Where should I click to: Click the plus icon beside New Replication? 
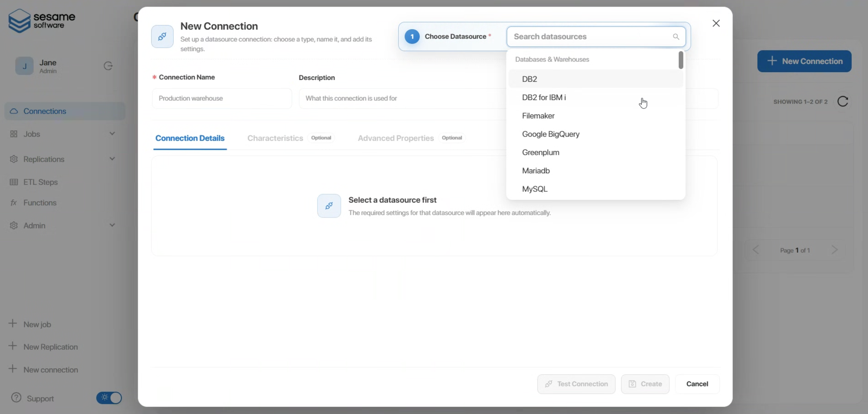[13, 346]
